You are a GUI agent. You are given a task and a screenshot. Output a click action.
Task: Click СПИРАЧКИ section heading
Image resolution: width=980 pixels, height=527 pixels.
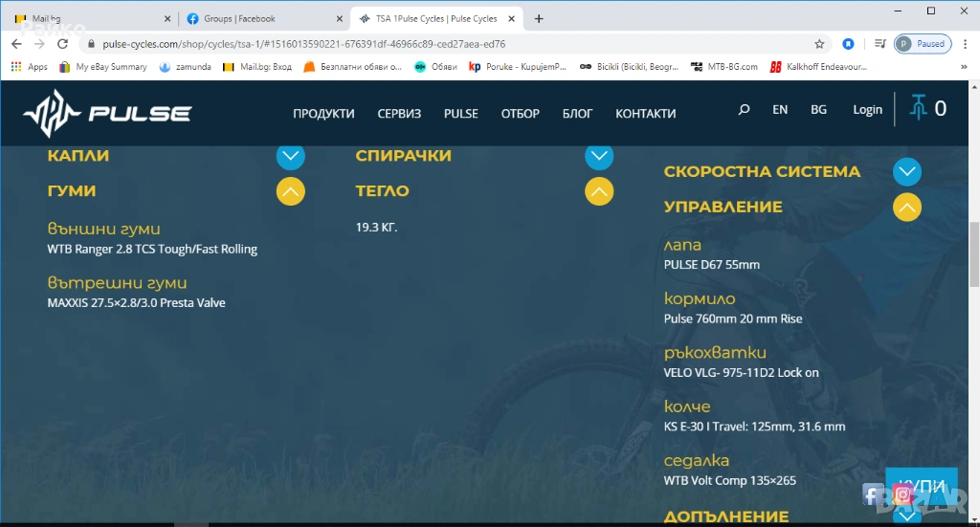403,156
